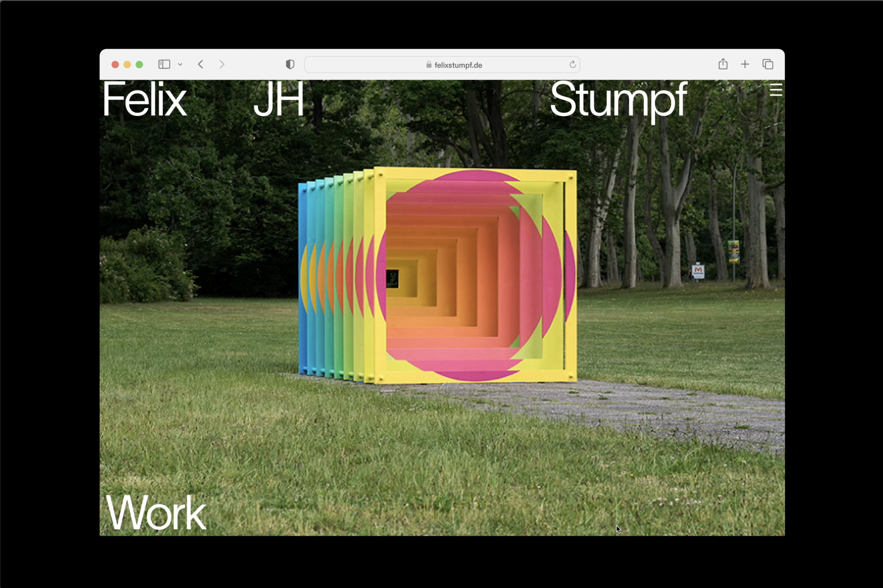
Task: Go back with the back arrow
Action: pyautogui.click(x=201, y=64)
